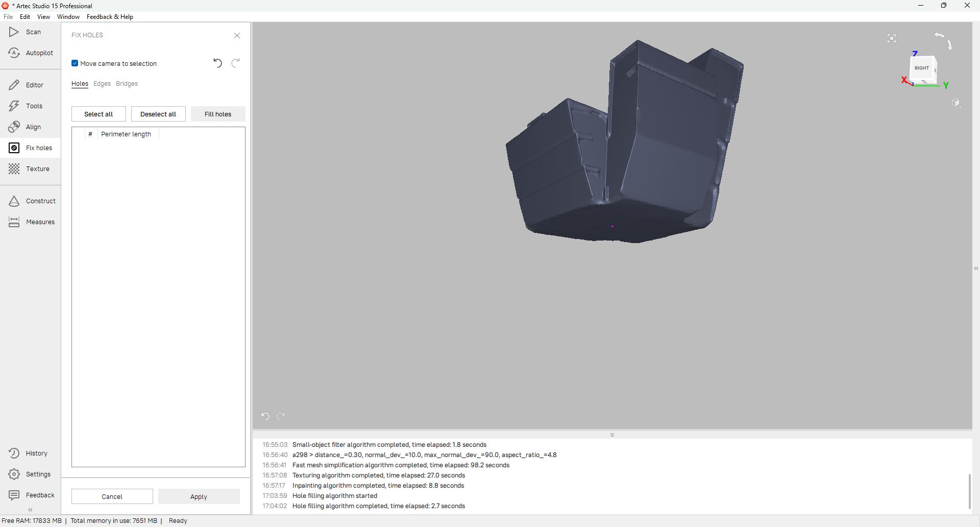Toggle Move camera to selection checkbox
The image size is (980, 527).
tap(75, 63)
